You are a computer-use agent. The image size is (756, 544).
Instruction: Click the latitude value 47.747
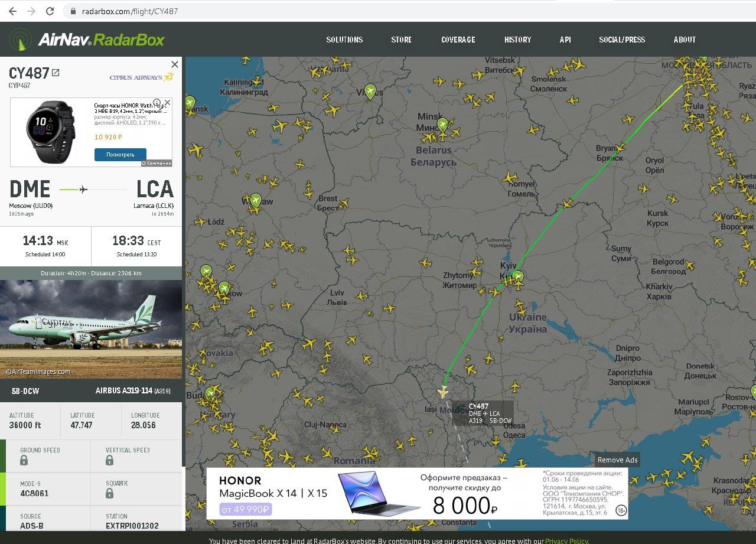tap(82, 425)
